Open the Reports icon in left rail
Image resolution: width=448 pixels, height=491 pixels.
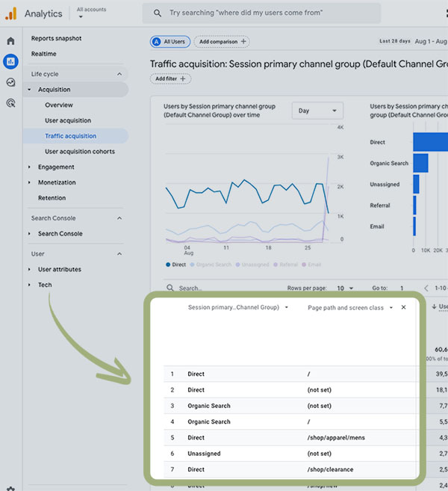click(x=10, y=61)
